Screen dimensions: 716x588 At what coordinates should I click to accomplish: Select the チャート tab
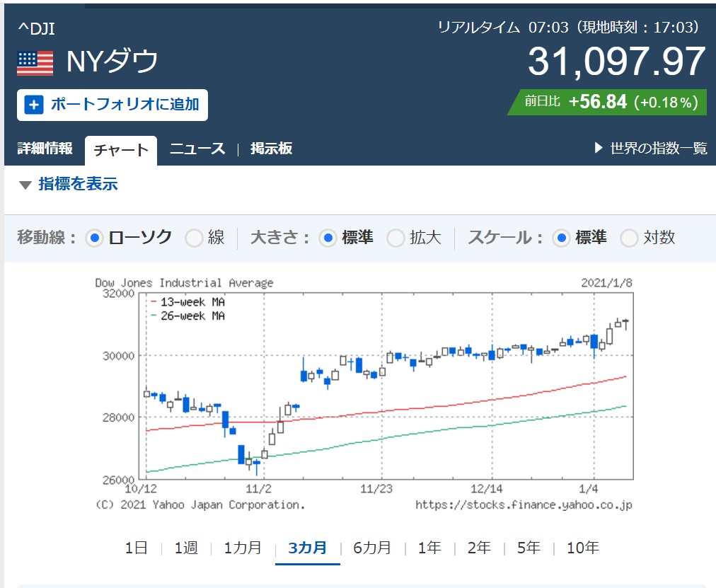(121, 150)
